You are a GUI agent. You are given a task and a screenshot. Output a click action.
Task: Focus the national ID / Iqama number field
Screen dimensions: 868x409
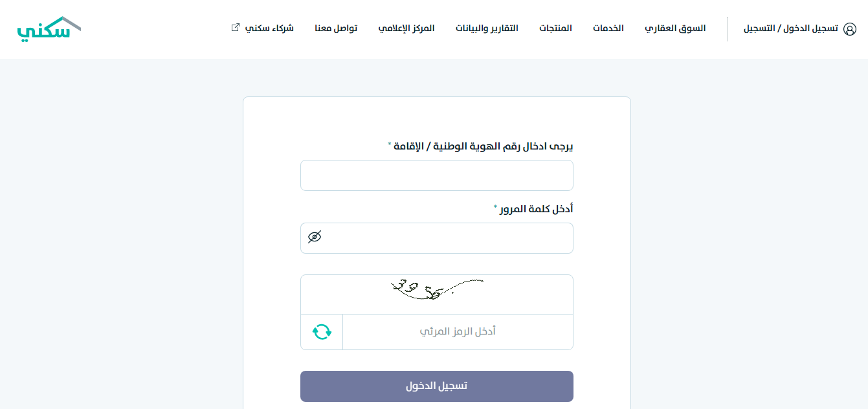(437, 175)
